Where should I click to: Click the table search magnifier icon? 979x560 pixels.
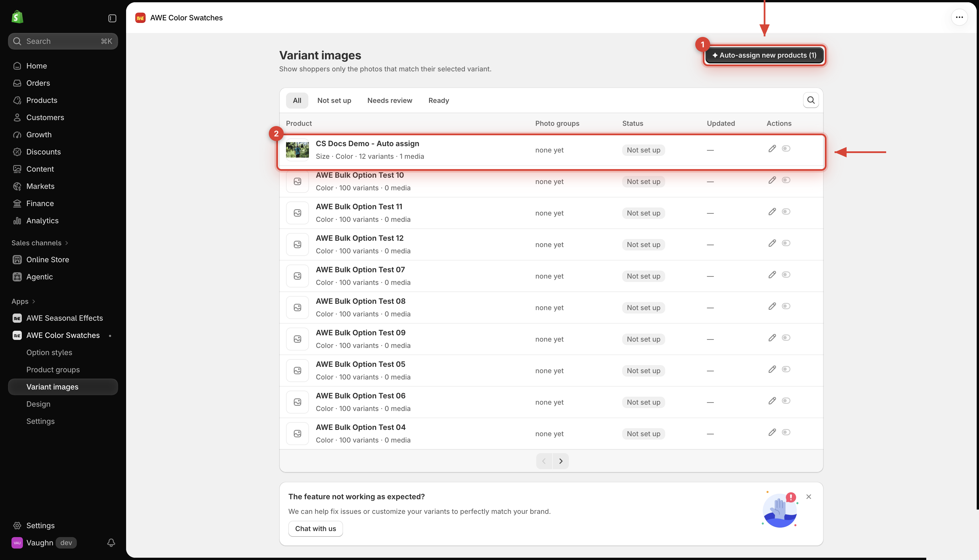point(810,100)
